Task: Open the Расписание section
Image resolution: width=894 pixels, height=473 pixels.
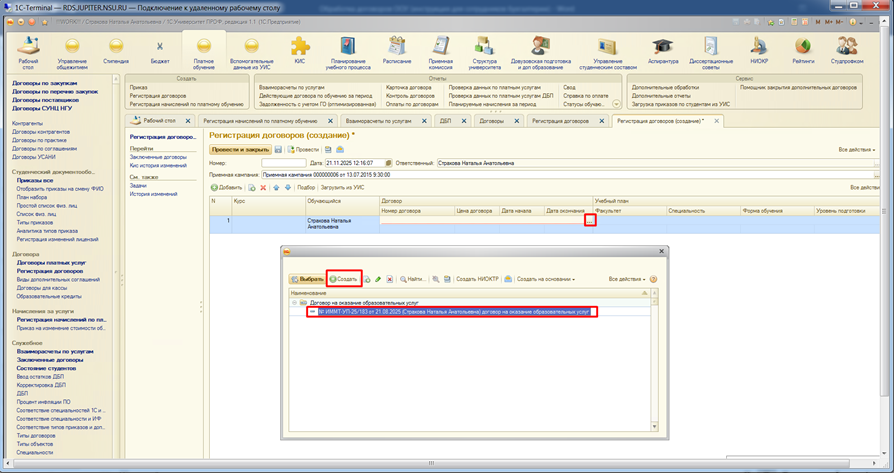Action: coord(397,51)
